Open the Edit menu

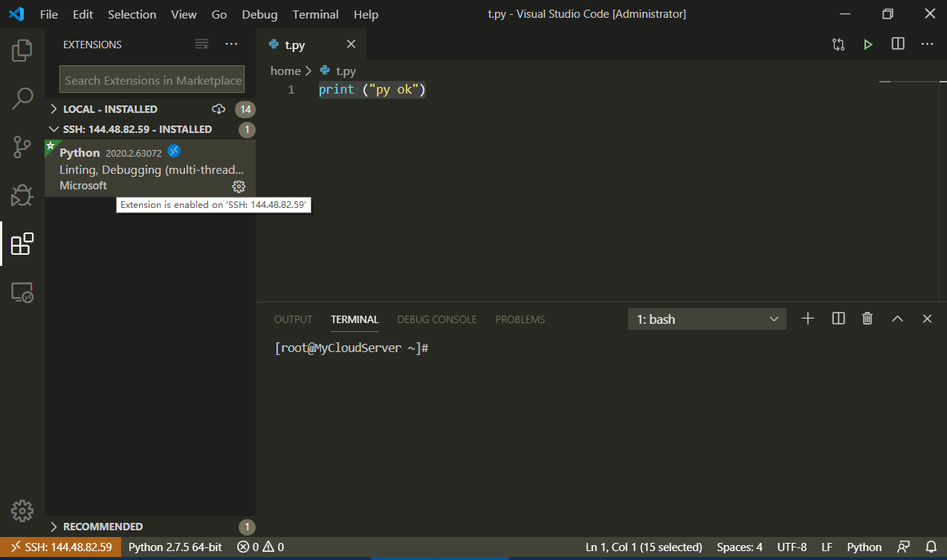tap(83, 14)
